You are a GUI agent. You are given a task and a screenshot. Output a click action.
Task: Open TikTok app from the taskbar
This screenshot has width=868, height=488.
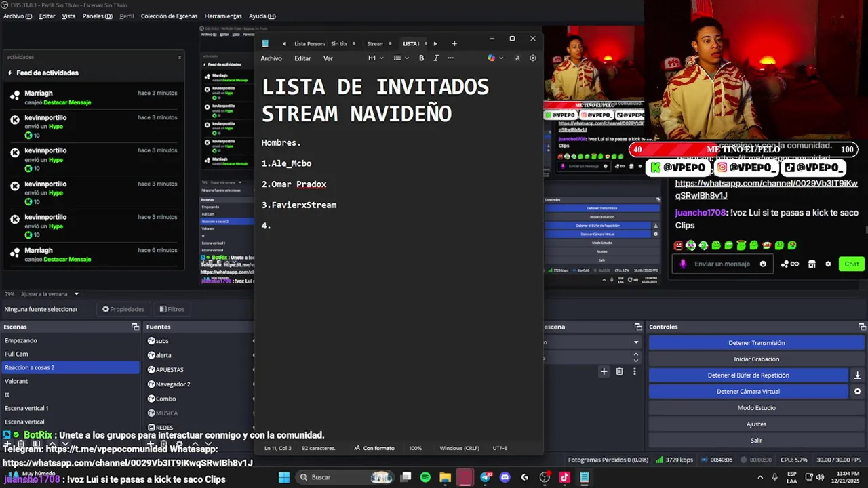click(564, 477)
